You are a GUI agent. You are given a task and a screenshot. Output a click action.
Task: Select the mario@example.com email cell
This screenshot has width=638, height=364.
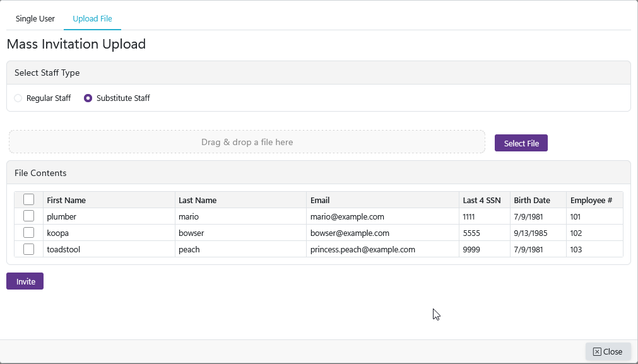click(347, 217)
